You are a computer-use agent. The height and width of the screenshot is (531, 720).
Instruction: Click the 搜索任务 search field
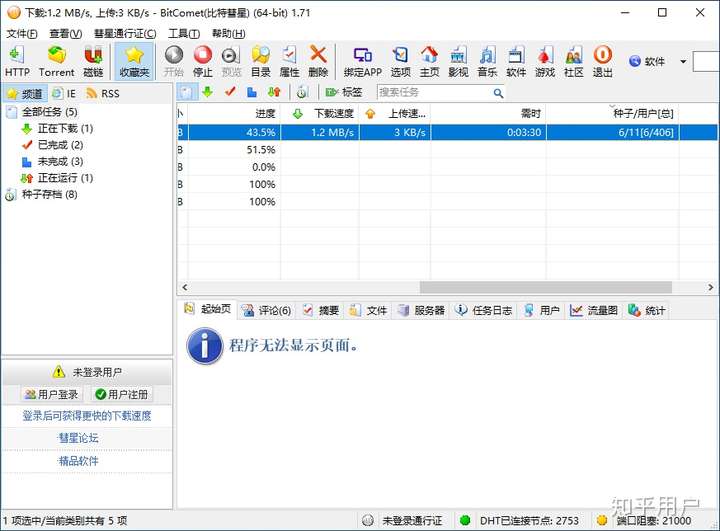[434, 92]
